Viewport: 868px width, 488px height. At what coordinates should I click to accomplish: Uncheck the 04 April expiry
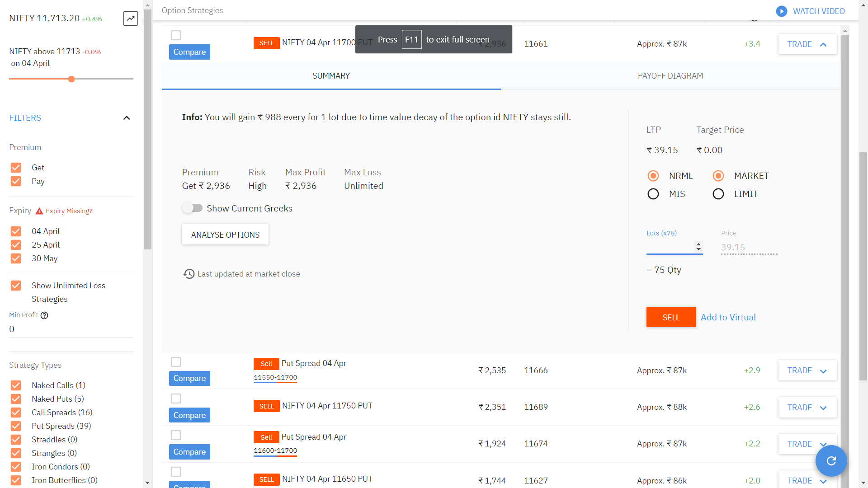point(16,231)
